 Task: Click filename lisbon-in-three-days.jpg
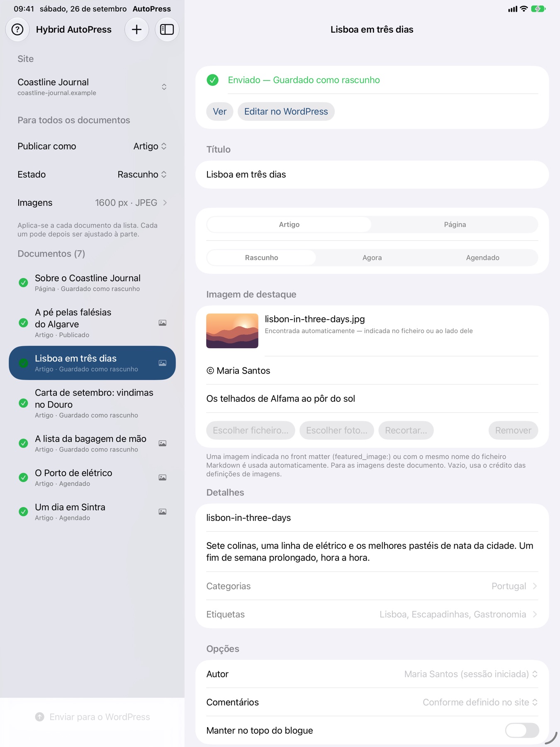point(315,319)
